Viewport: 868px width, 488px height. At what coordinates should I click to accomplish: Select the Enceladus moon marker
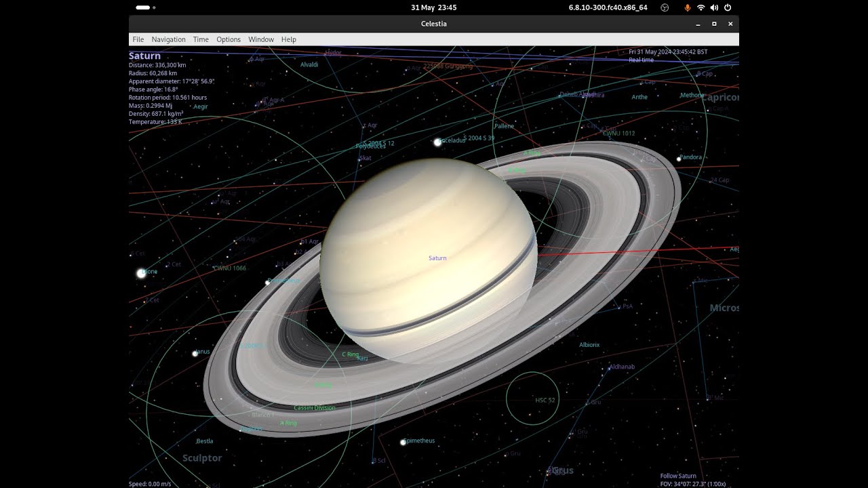437,142
